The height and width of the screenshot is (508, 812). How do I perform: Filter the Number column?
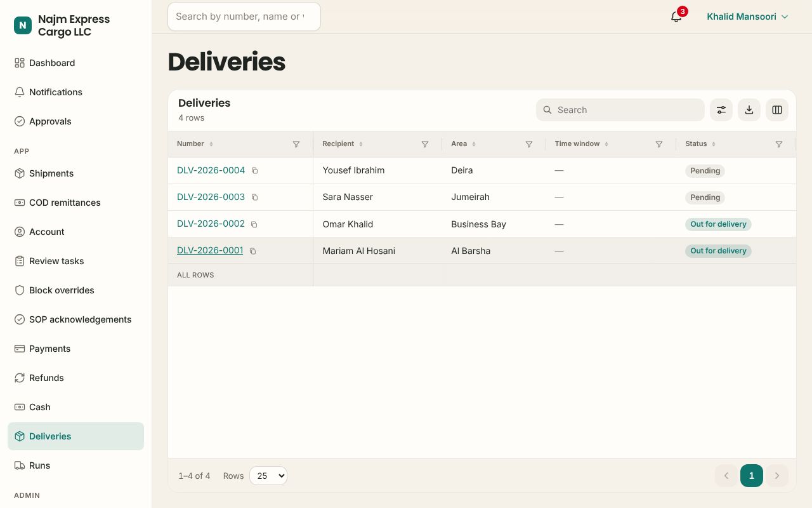tap(296, 144)
